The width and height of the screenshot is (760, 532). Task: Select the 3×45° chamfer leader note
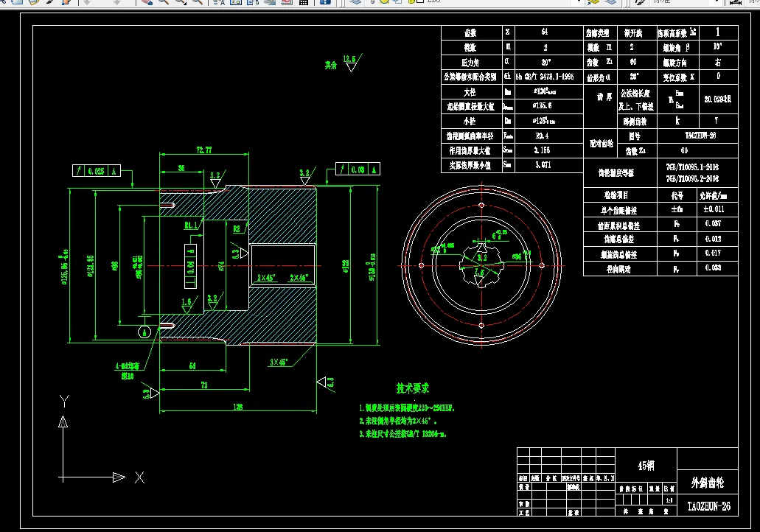click(279, 362)
